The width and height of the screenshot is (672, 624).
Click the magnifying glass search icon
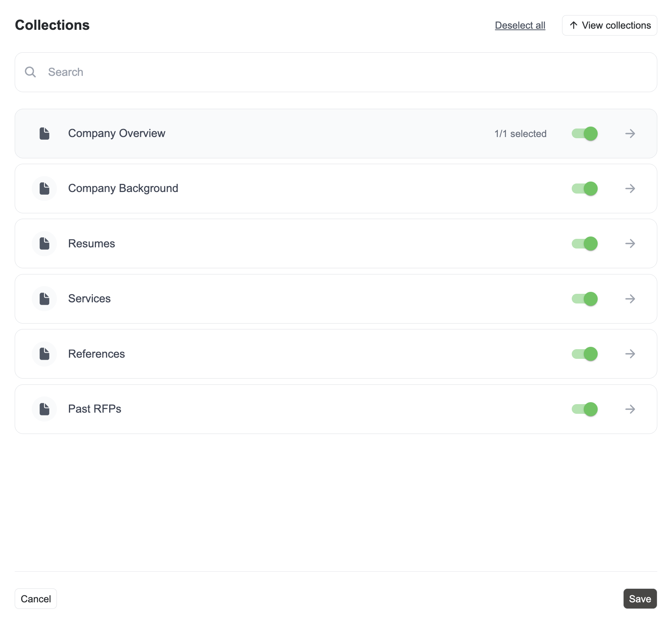(30, 72)
